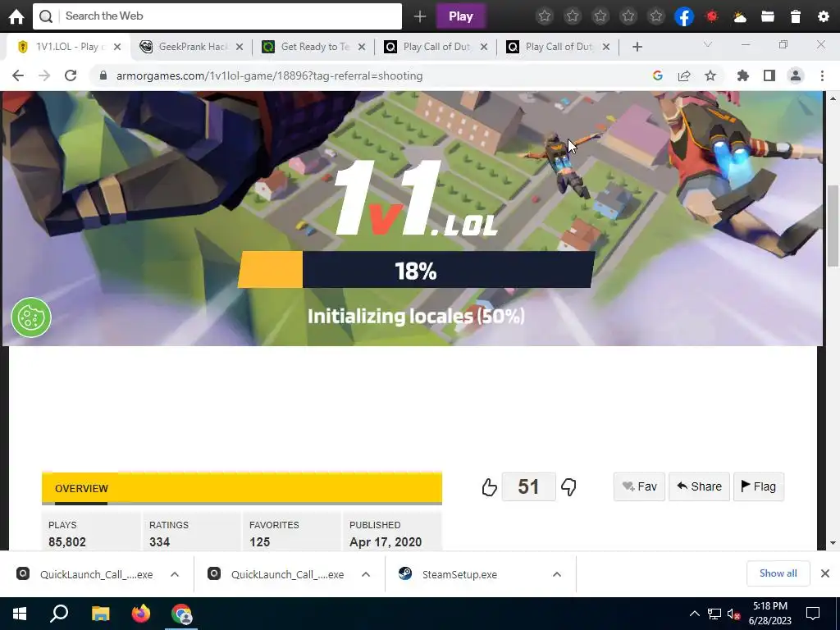
Task: Open Windows taskbar search
Action: click(x=59, y=614)
